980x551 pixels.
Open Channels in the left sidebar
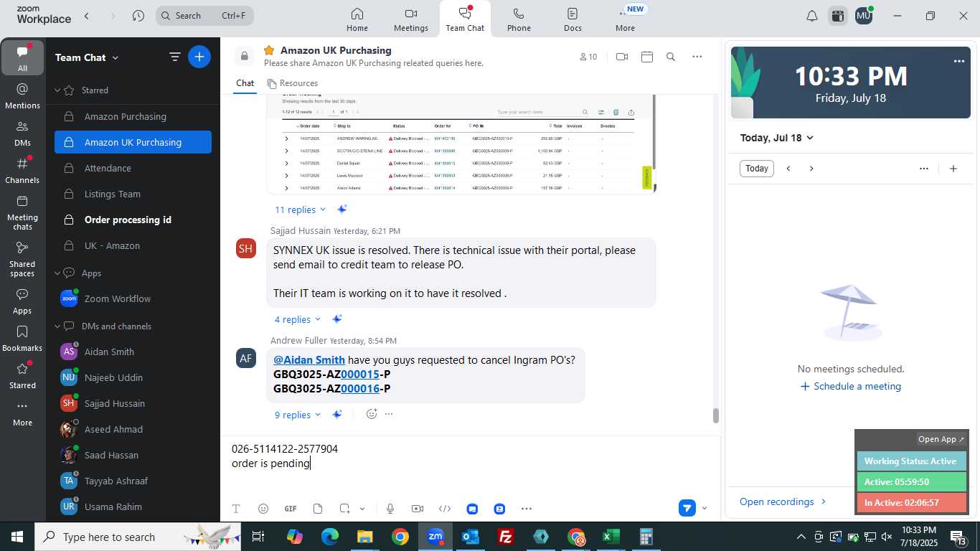click(22, 171)
